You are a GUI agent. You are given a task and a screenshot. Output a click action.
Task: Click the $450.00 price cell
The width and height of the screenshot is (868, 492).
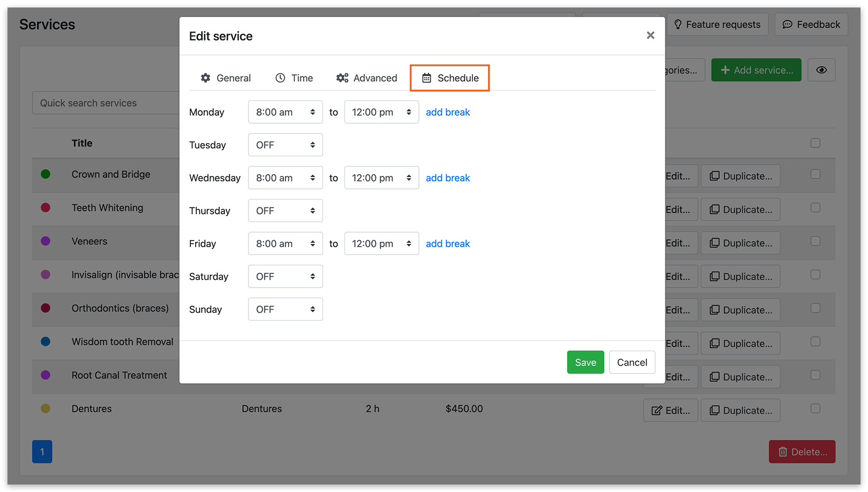(x=464, y=409)
